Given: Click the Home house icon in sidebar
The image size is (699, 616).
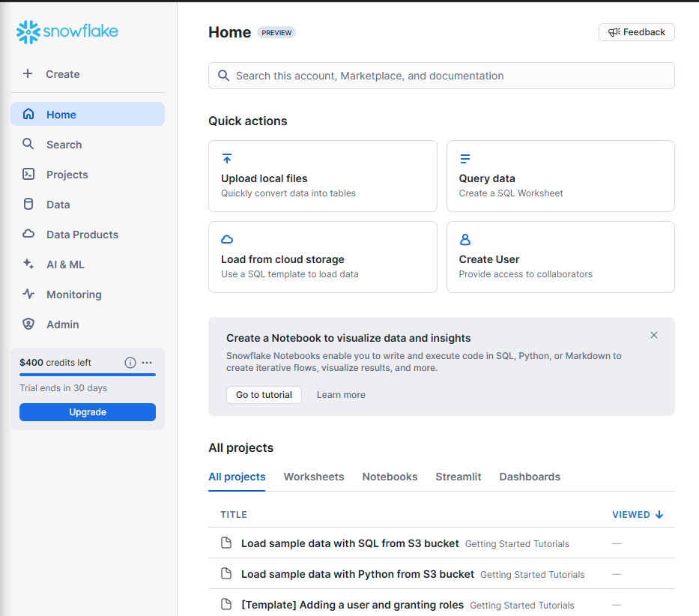Looking at the screenshot, I should (28, 114).
